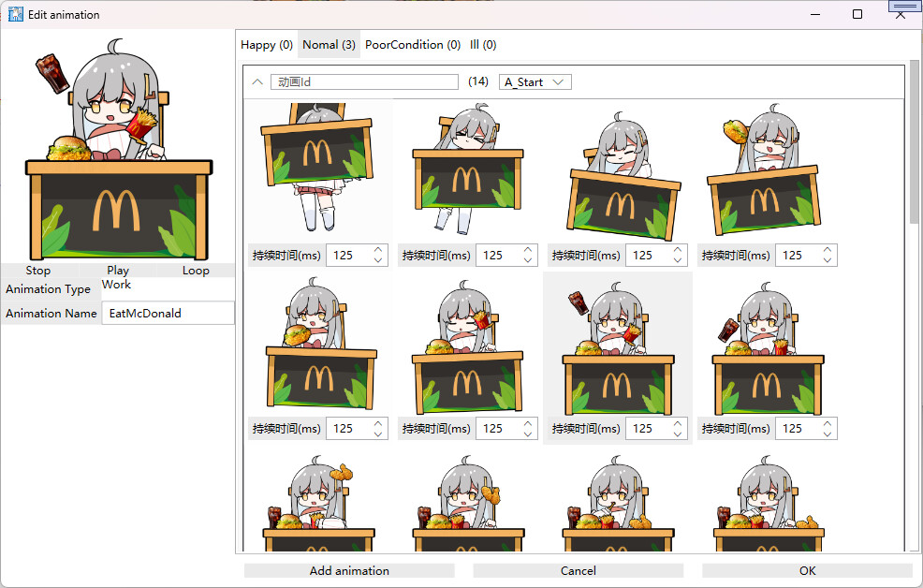Switch to the Happy (0) tab

click(266, 44)
